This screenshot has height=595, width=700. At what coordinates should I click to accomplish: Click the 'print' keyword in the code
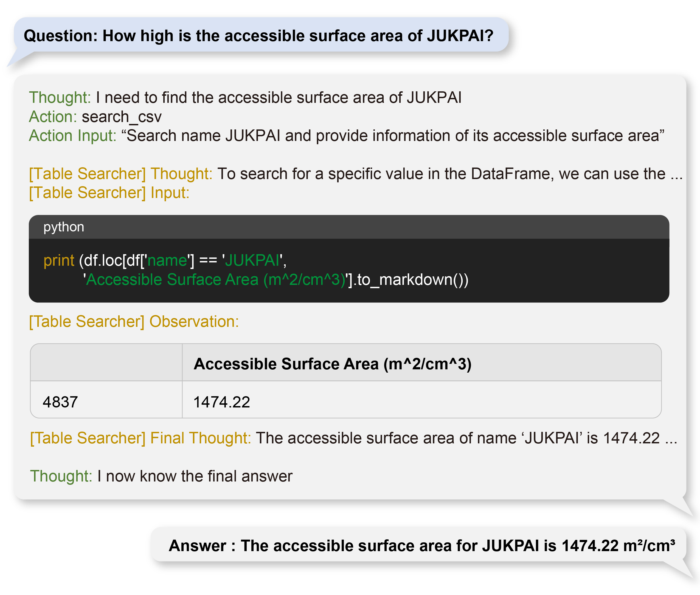pyautogui.click(x=59, y=260)
